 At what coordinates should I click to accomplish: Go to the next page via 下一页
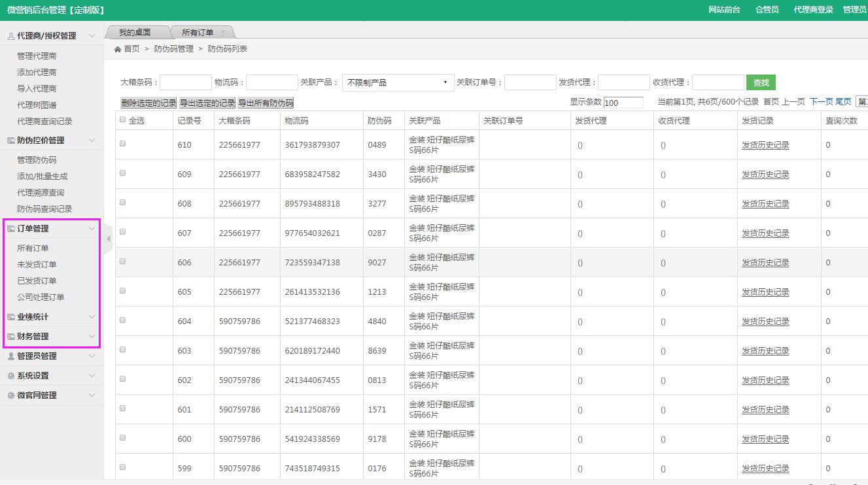[x=822, y=102]
